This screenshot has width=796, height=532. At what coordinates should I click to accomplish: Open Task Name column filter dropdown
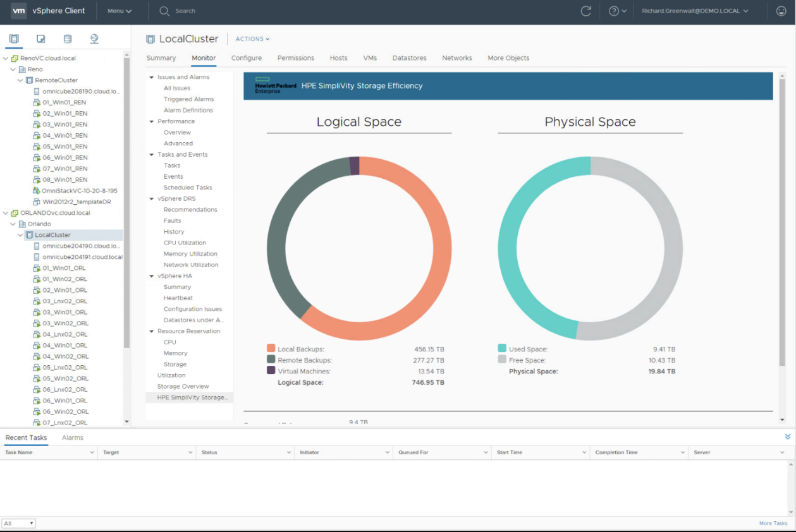point(92,452)
